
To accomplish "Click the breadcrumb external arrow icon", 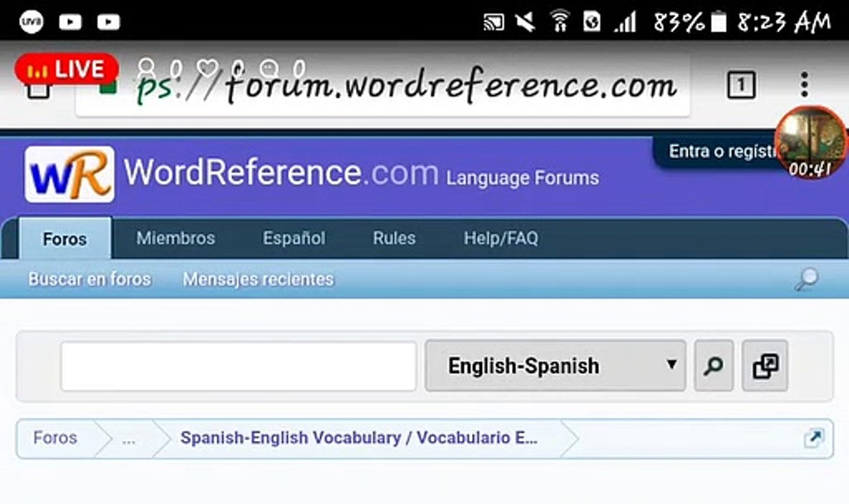I will point(813,439).
